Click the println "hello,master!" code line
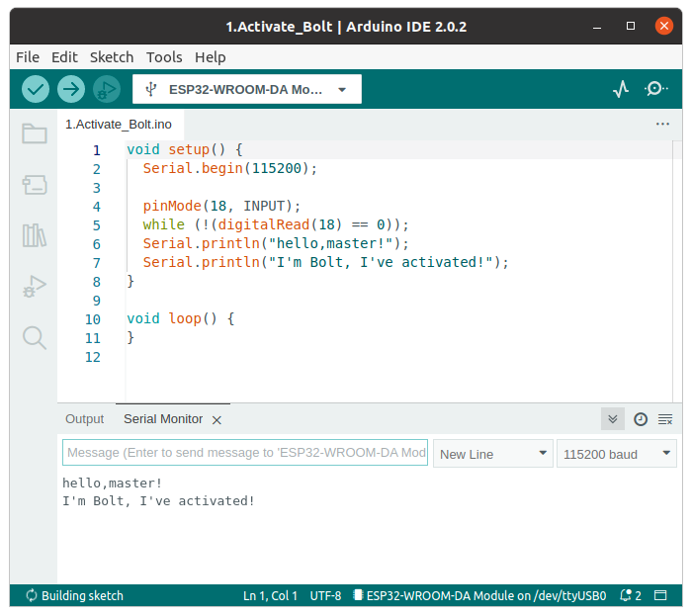 (276, 243)
